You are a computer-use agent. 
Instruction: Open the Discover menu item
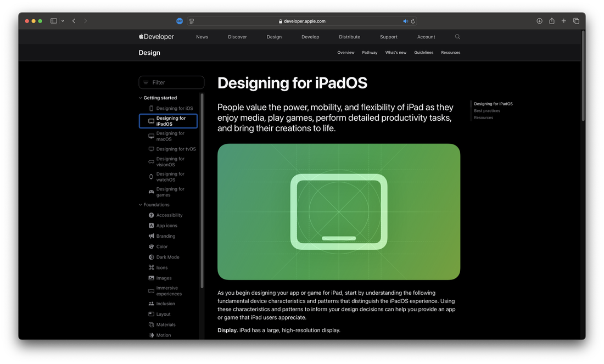click(237, 37)
